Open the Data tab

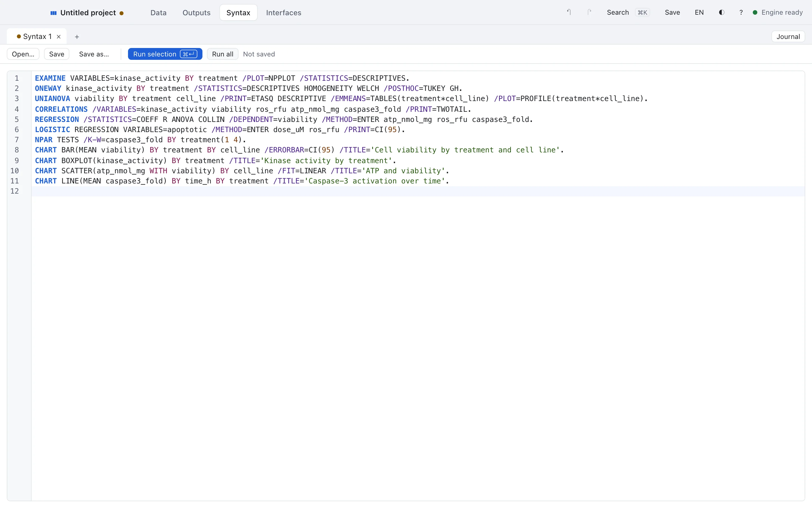(158, 13)
